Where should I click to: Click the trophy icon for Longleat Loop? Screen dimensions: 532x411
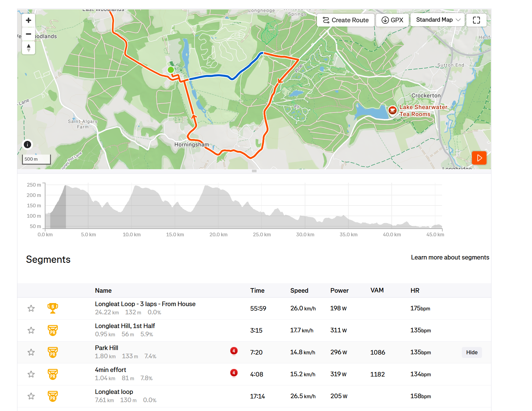tap(53, 308)
